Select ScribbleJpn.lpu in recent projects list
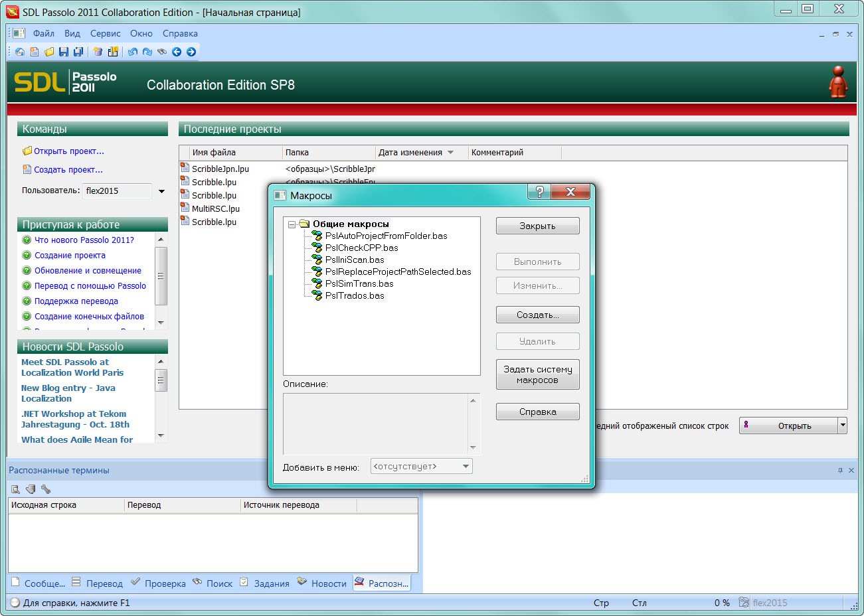Screen dimensions: 864x616 coord(220,169)
